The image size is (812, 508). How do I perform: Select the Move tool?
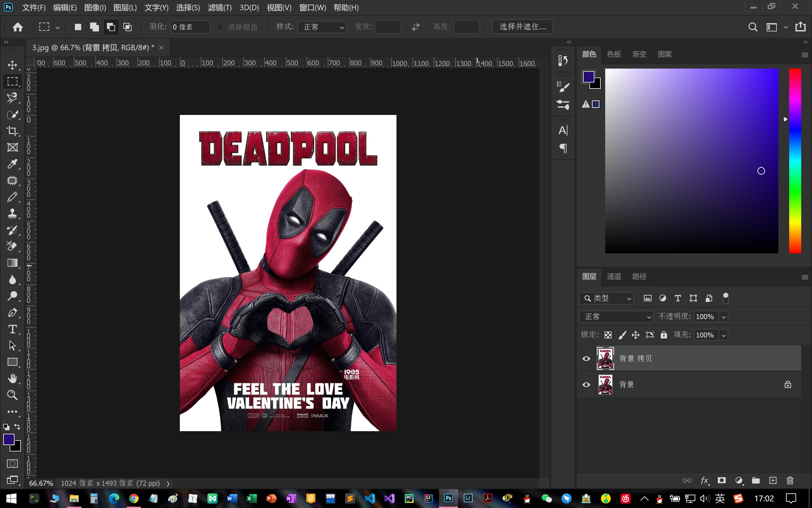tap(12, 65)
